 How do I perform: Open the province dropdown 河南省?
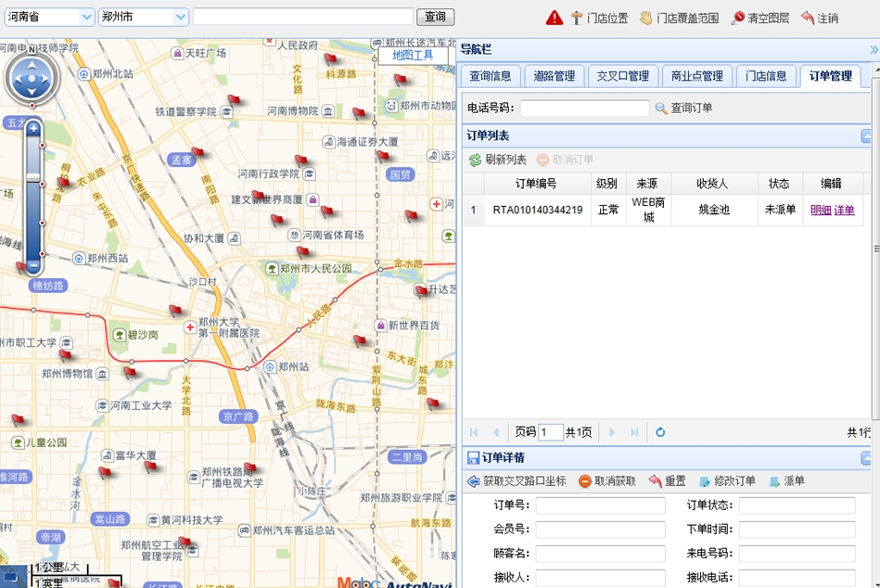pyautogui.click(x=49, y=17)
